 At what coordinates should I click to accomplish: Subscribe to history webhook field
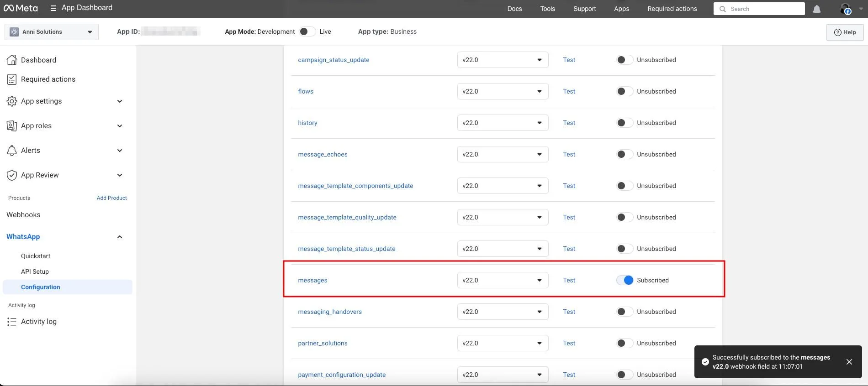(625, 123)
